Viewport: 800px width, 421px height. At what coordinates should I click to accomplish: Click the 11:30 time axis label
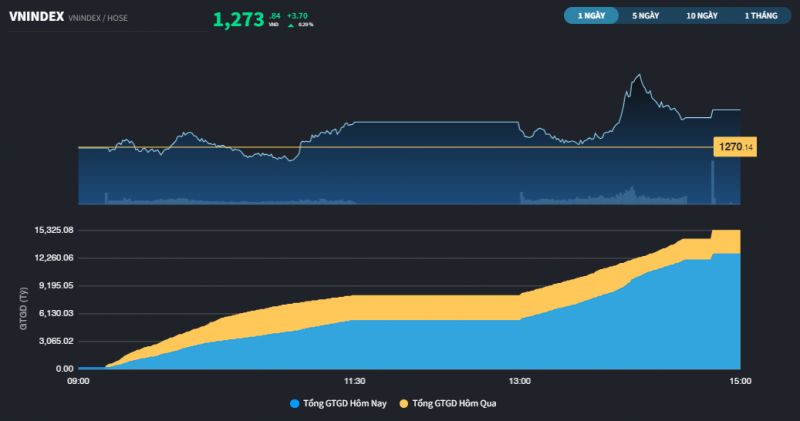tap(354, 381)
